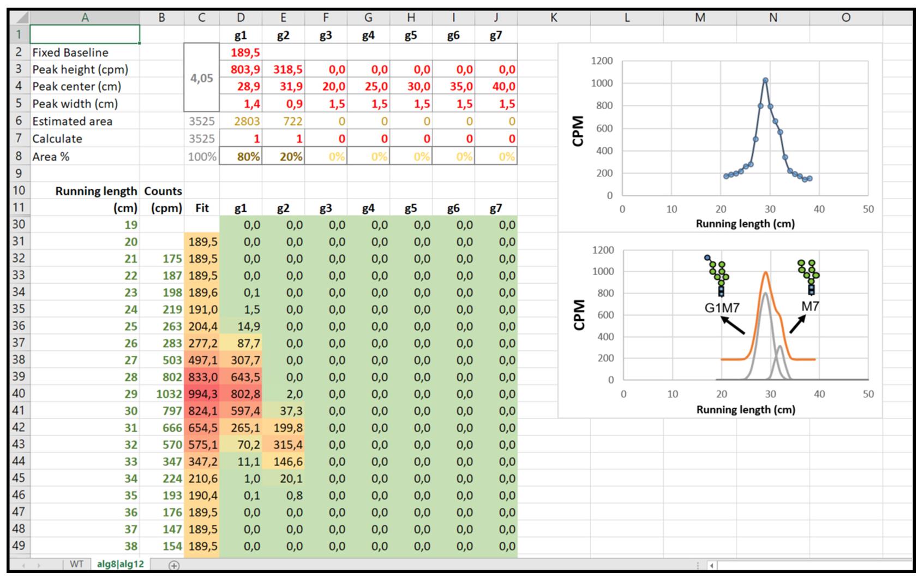Click the Fixed Baseline label cell
The height and width of the screenshot is (579, 924).
click(x=85, y=52)
